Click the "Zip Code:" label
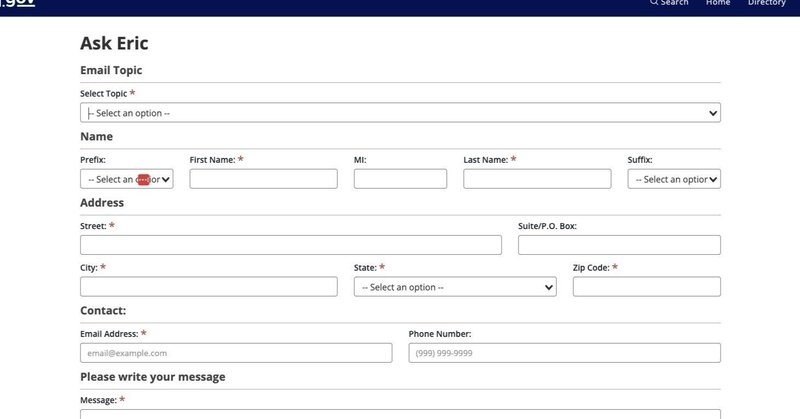This screenshot has height=419, width=800. 591,267
